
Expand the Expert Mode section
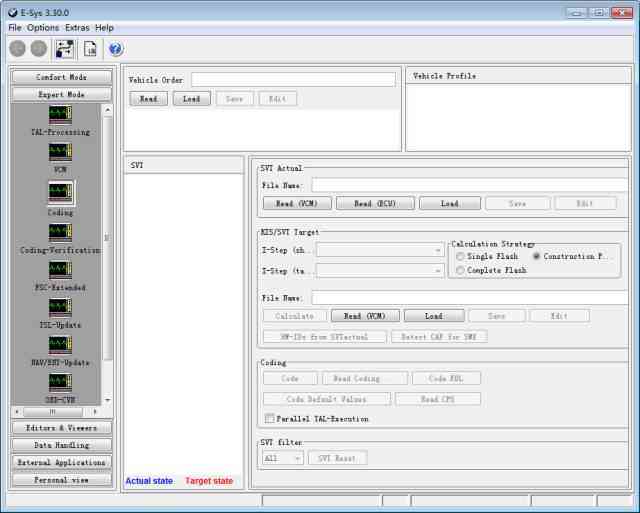tap(61, 94)
